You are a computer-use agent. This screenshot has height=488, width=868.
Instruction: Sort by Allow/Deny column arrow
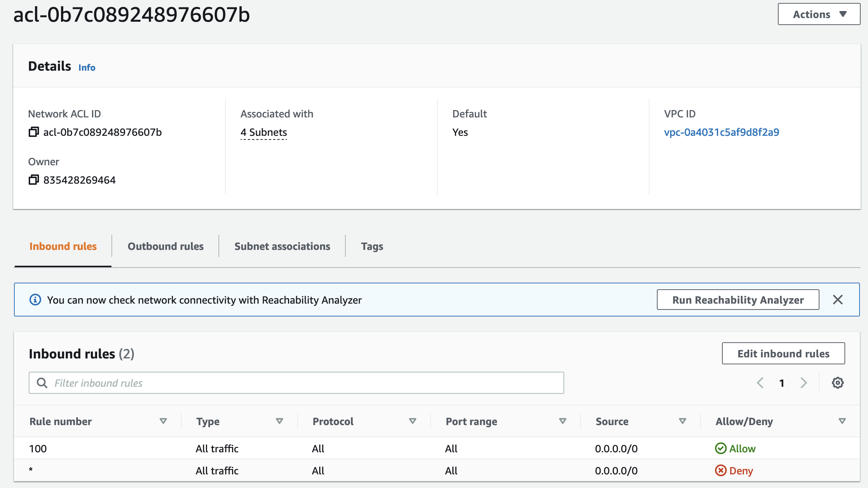(x=842, y=421)
